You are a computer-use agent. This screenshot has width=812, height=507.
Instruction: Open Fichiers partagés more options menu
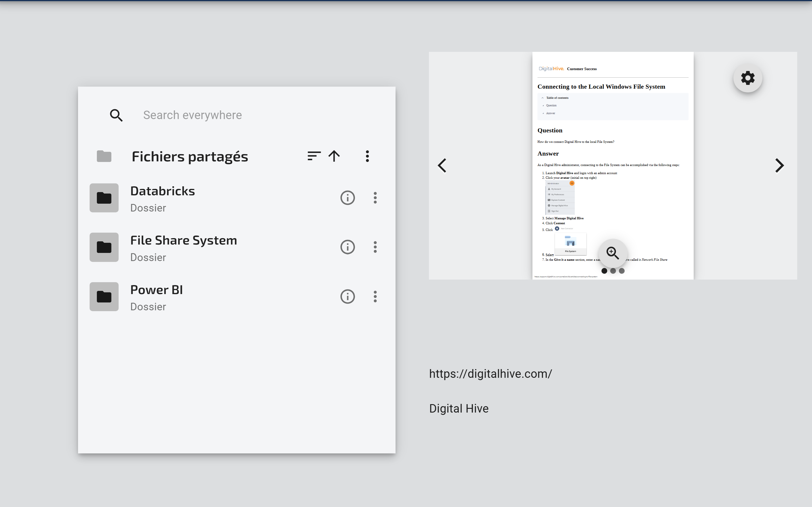(367, 156)
